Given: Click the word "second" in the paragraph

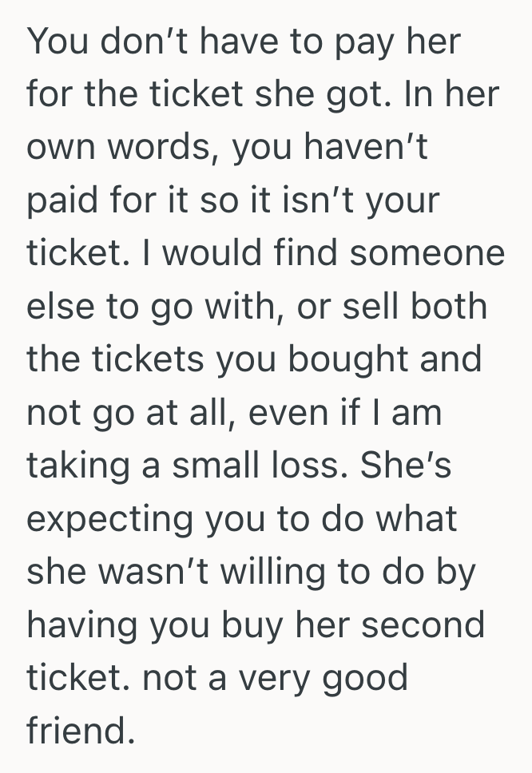Looking at the screenshot, I should click(x=425, y=624).
